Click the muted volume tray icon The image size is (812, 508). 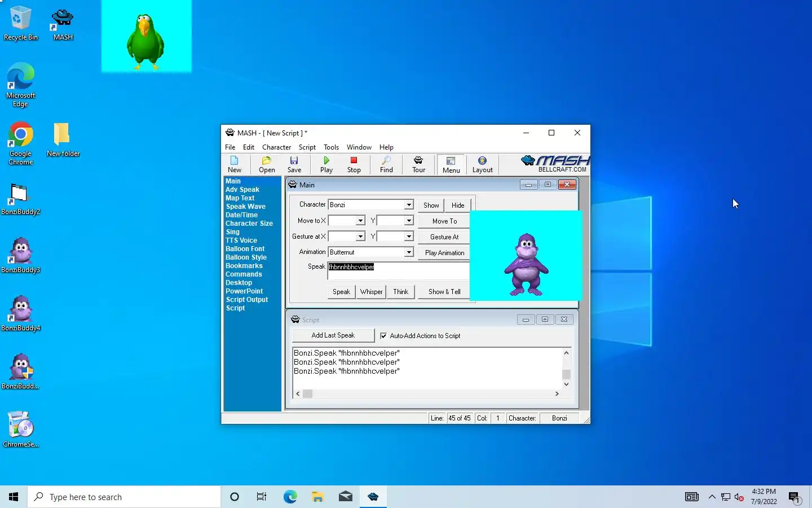click(739, 497)
